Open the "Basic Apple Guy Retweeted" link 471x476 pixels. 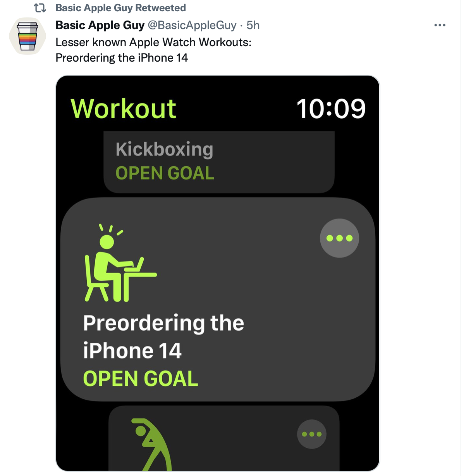pyautogui.click(x=120, y=8)
